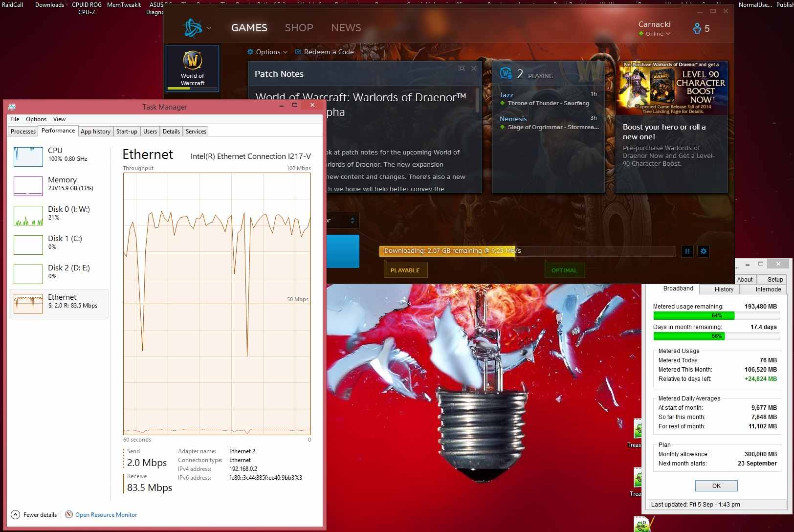Screen dimensions: 794x532
Task: Open the View menu in Task Manager
Action: [59, 119]
